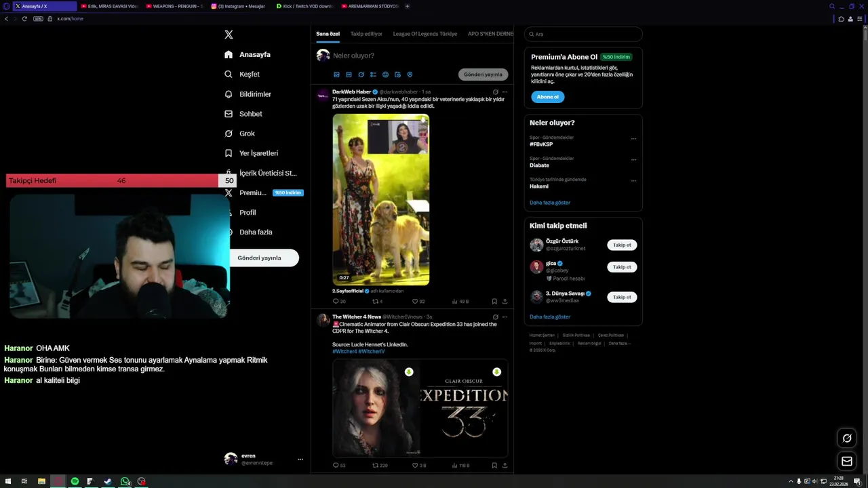Follow Özgür Öztürk
This screenshot has height=488, width=868.
point(622,245)
